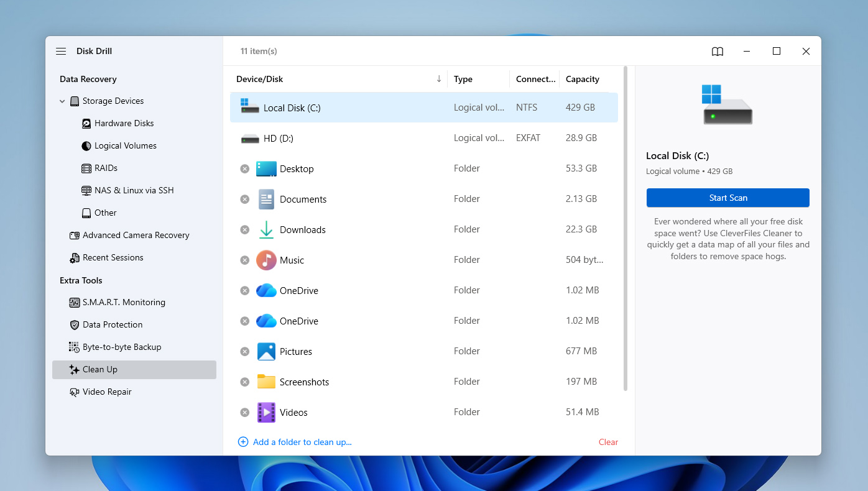Collapse the Storage Devices tree node

pyautogui.click(x=62, y=101)
